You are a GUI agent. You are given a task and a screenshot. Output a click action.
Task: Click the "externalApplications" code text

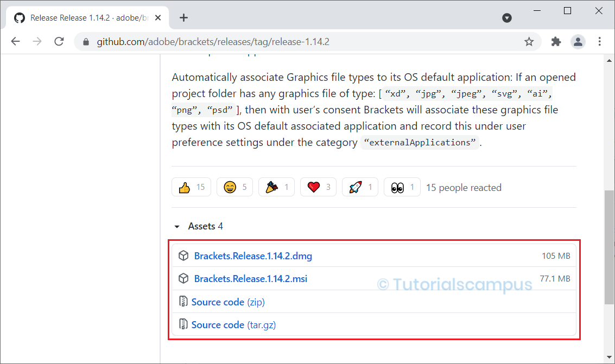(x=420, y=142)
